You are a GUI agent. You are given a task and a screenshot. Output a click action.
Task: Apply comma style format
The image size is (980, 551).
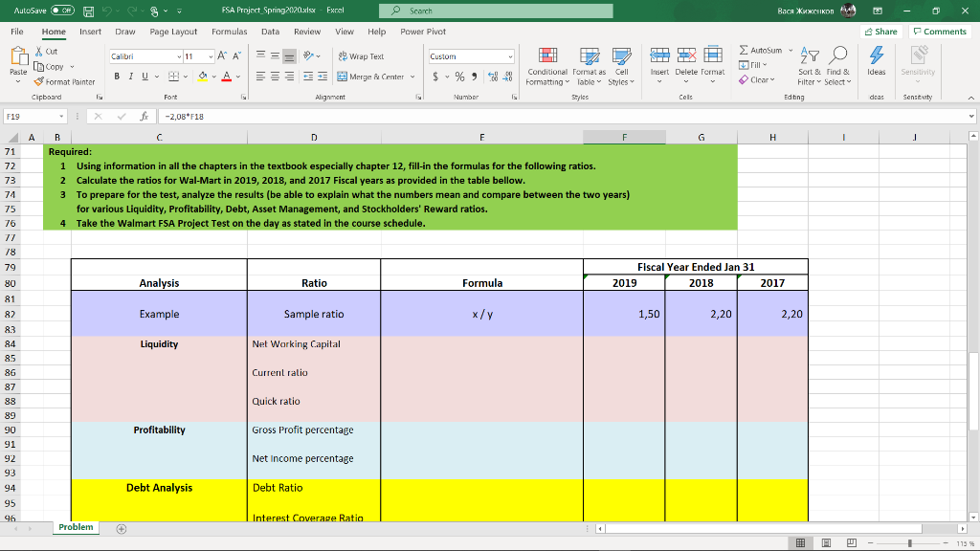point(475,77)
